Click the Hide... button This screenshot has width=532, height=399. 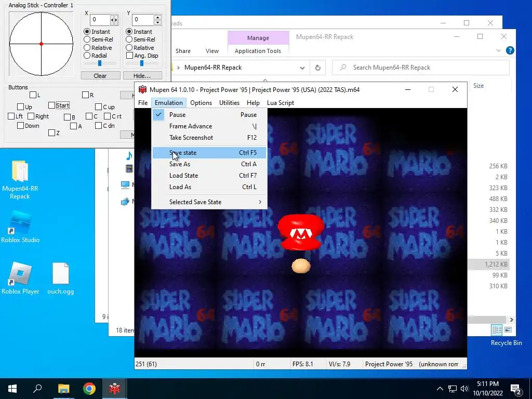142,76
